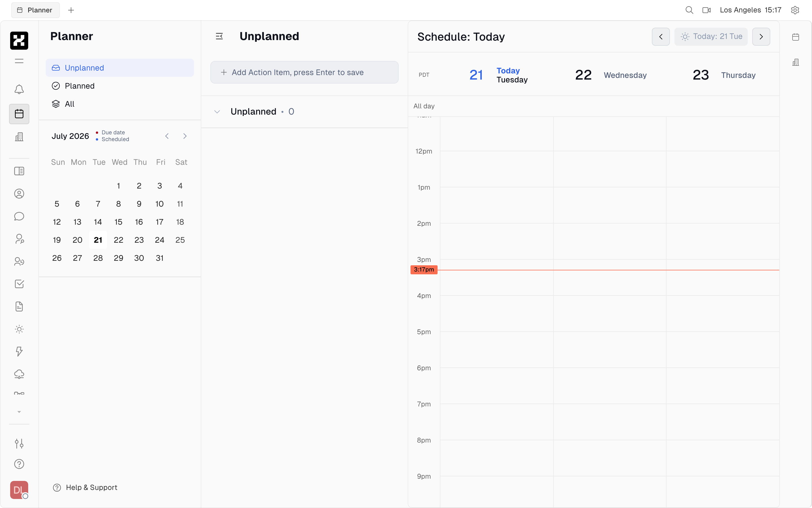
Task: Open the help question mark in sidebar
Action: pos(19,464)
